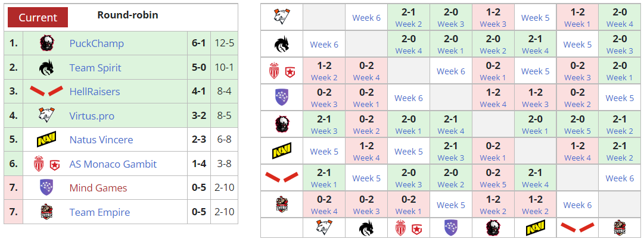The image size is (644, 242).
Task: Open the Mind Games team link
Action: (x=98, y=188)
